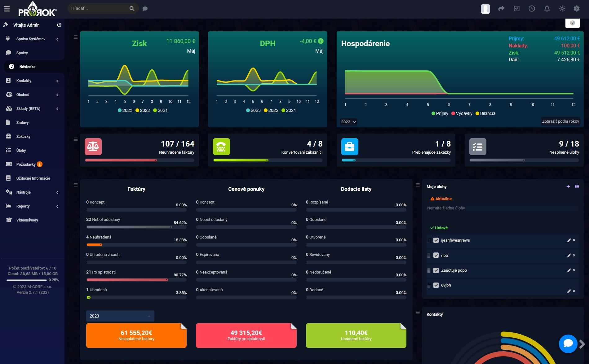This screenshot has width=589, height=364.
Task: Open Faktúry po splatnosti red card
Action: [x=246, y=335]
